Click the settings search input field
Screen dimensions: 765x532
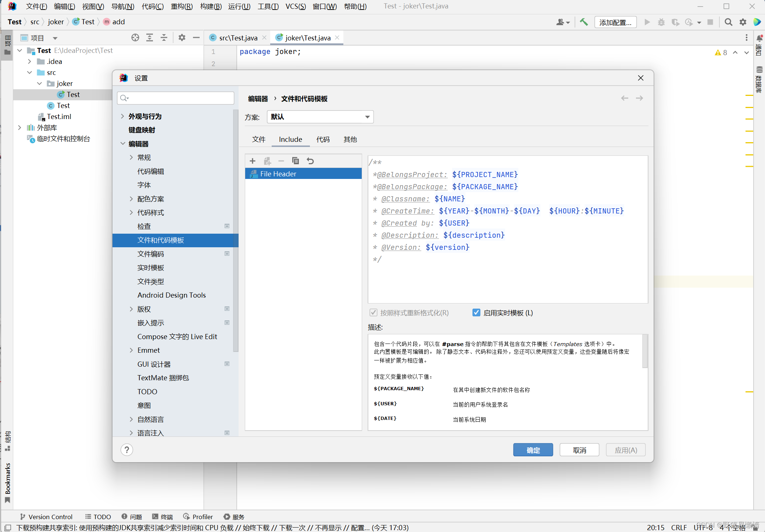[x=176, y=98]
